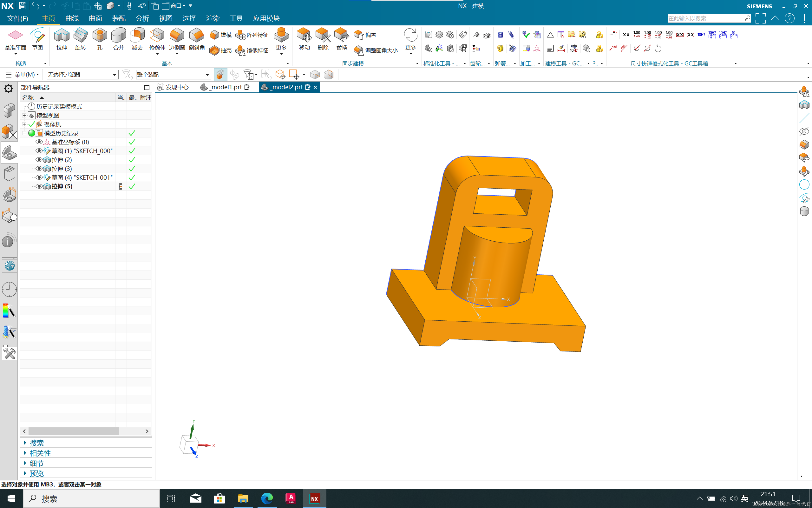Hide 拉伸 (5) via eye icon
Screen dimensions: 812x508
[x=39, y=186]
